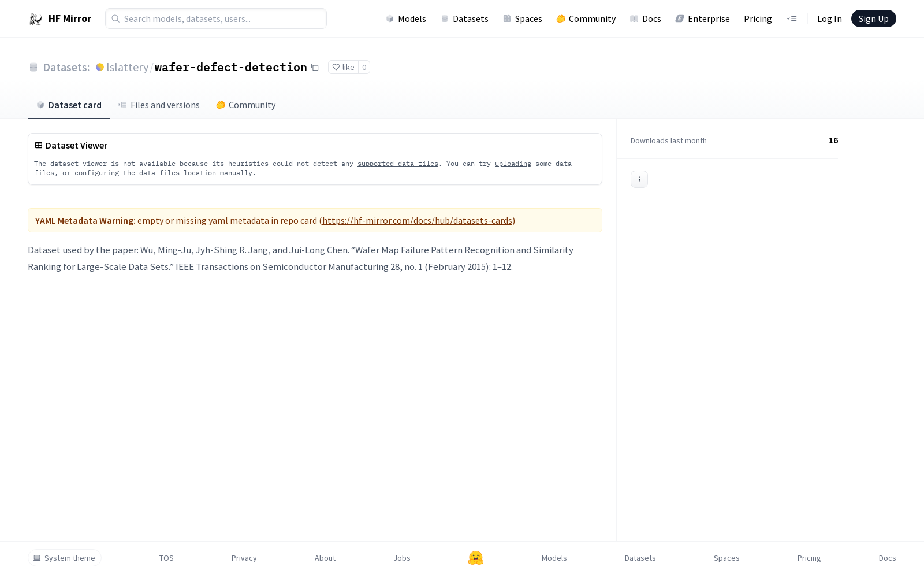924x578 pixels.
Task: Open the three-dot options menu in sidebar
Action: [639, 179]
